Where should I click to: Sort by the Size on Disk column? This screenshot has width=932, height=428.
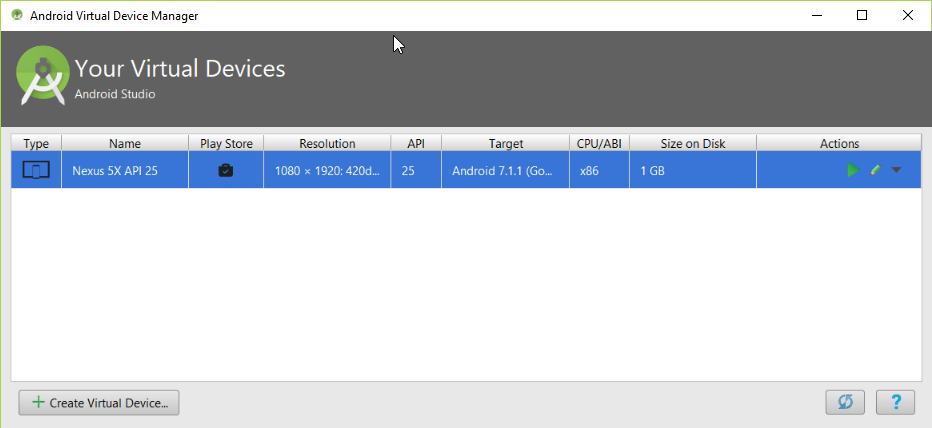tap(692, 144)
